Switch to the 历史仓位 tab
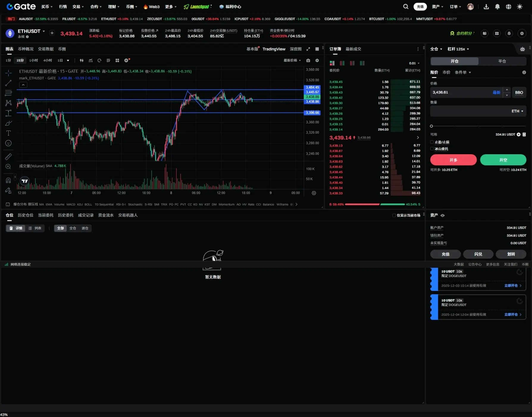This screenshot has height=417, width=532. click(26, 215)
